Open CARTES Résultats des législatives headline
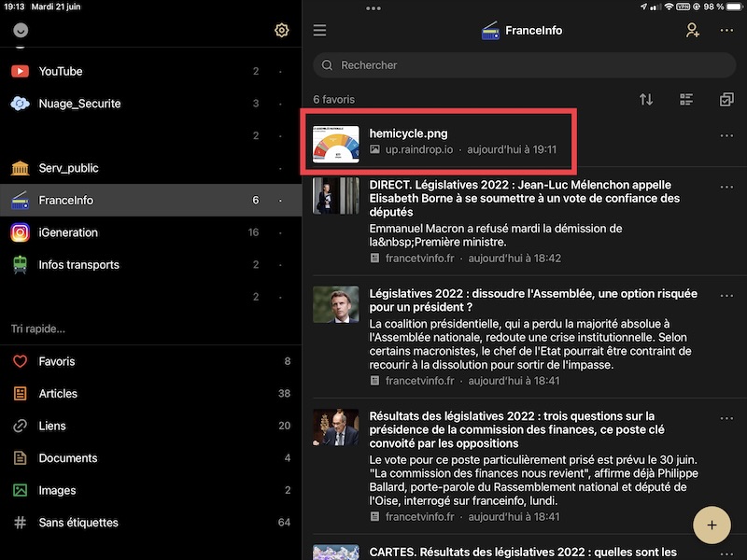 [523, 552]
